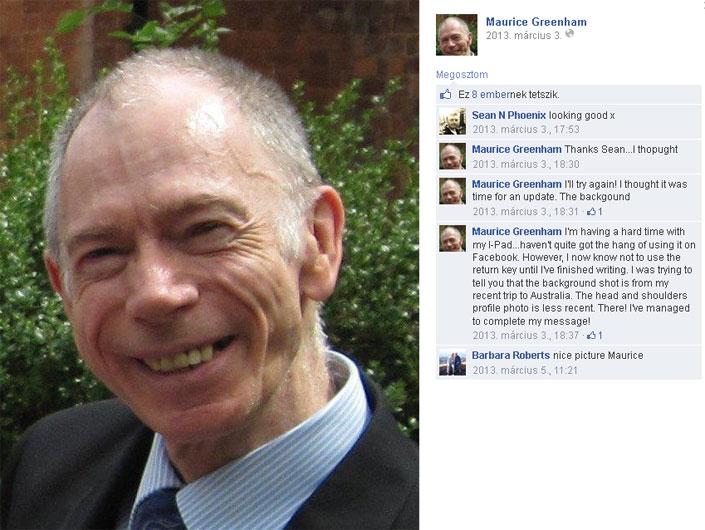Viewport: 705px width, 530px height.
Task: Open Barbara Roberts' comment avatar
Action: tap(452, 362)
